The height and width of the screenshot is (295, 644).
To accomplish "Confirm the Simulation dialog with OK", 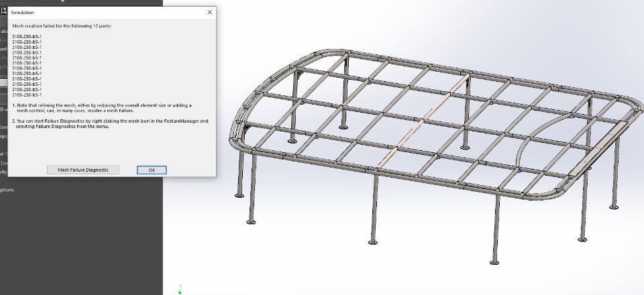I will point(152,170).
